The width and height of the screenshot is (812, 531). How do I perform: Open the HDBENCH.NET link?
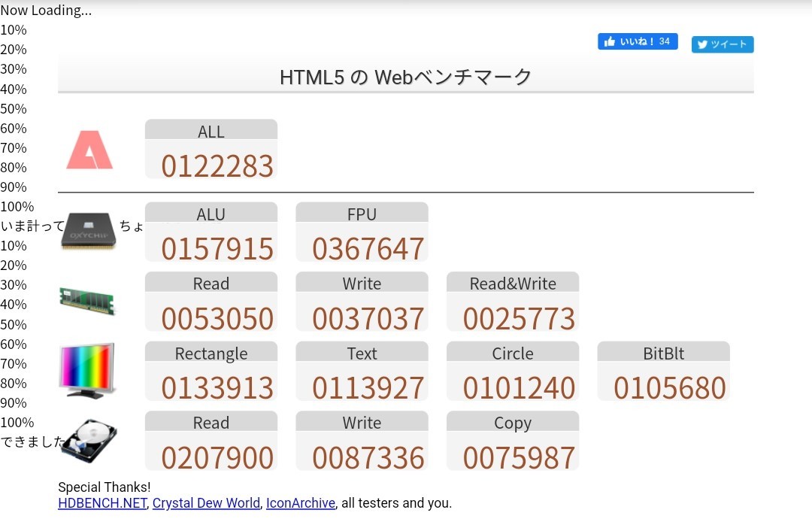click(102, 503)
